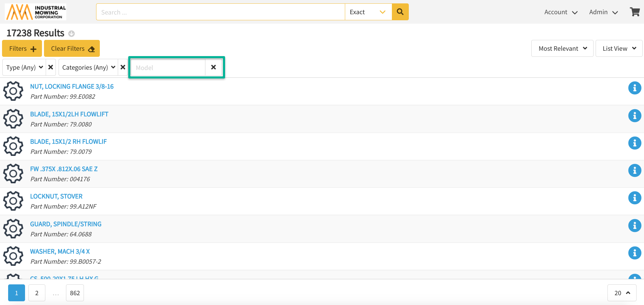Open the Most Relevant sort dropdown
This screenshot has width=644, height=305.
coord(562,48)
